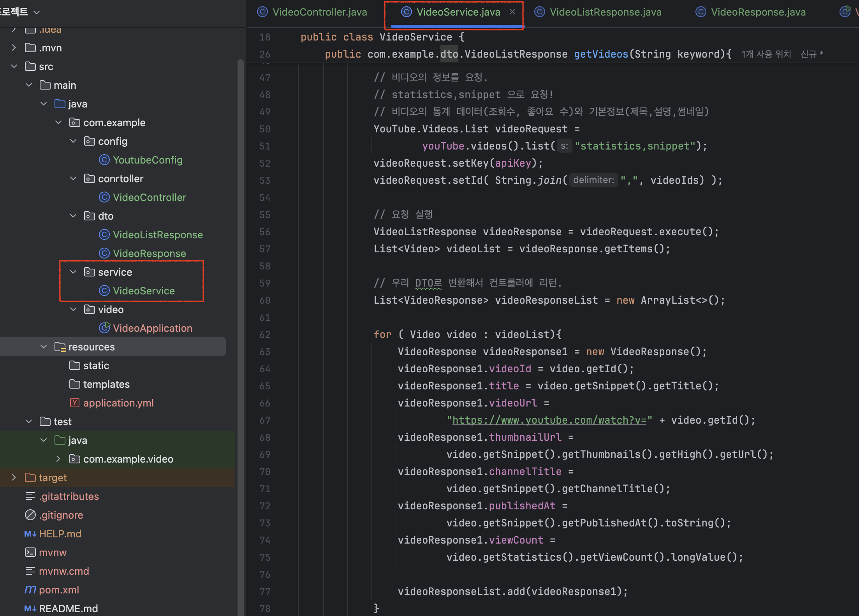The height and width of the screenshot is (616, 859).
Task: Collapse the resources folder
Action: 44,347
